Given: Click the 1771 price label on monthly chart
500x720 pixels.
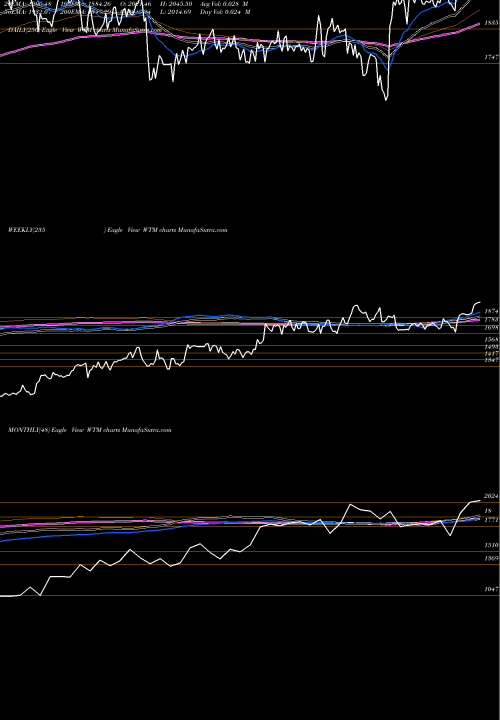Looking at the screenshot, I should click(491, 520).
